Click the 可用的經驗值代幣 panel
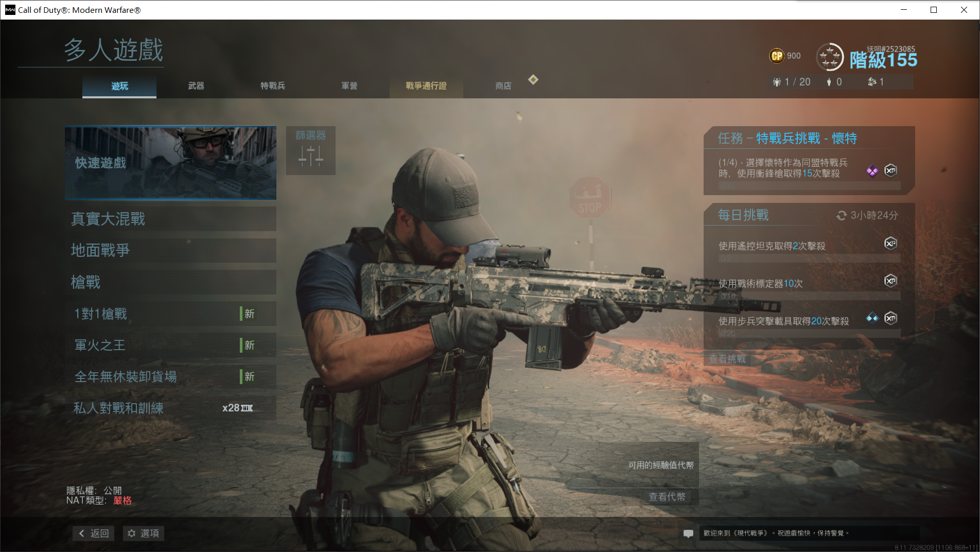 [633, 465]
